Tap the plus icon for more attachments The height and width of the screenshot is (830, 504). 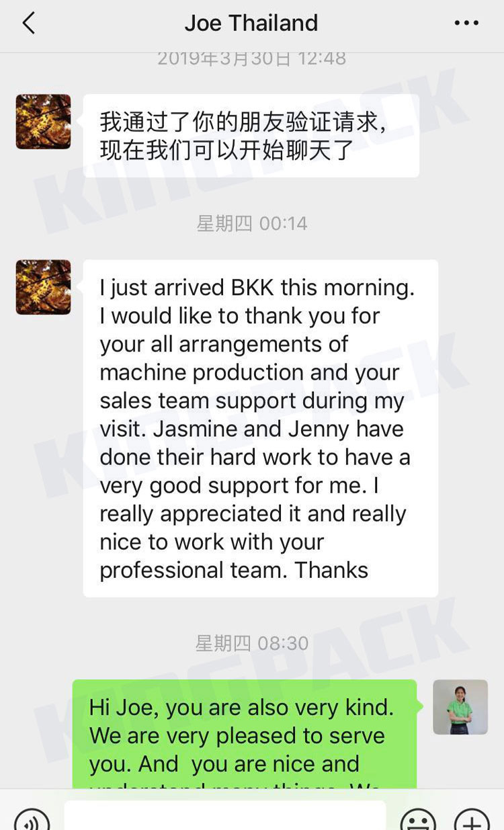point(472,820)
